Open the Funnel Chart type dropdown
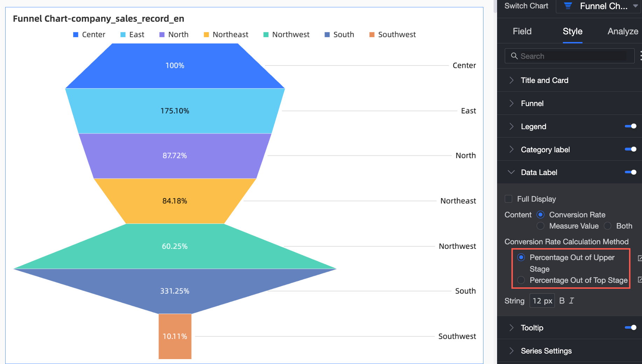The width and height of the screenshot is (642, 364). (x=599, y=6)
